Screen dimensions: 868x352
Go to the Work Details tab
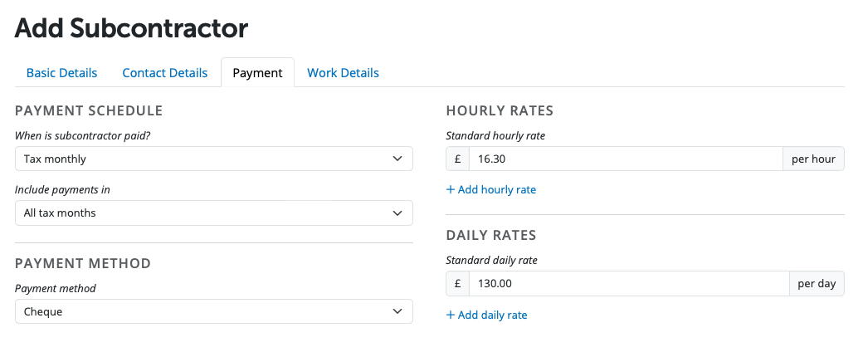[343, 73]
